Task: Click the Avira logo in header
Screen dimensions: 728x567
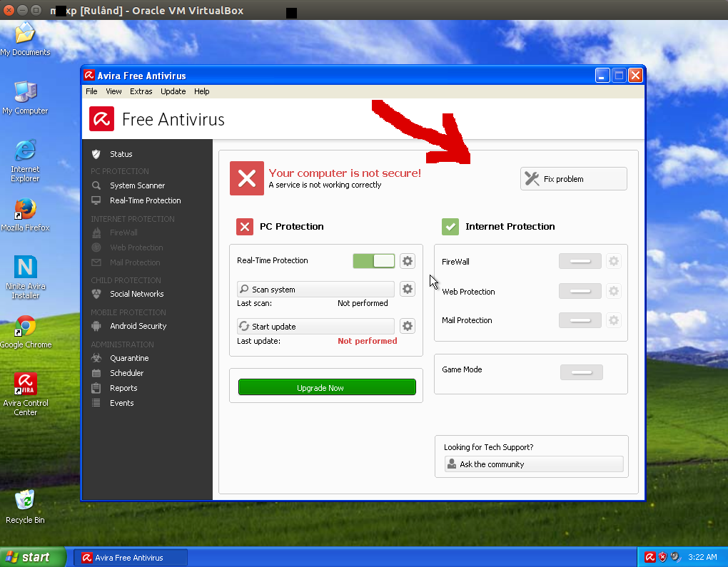Action: [x=101, y=119]
